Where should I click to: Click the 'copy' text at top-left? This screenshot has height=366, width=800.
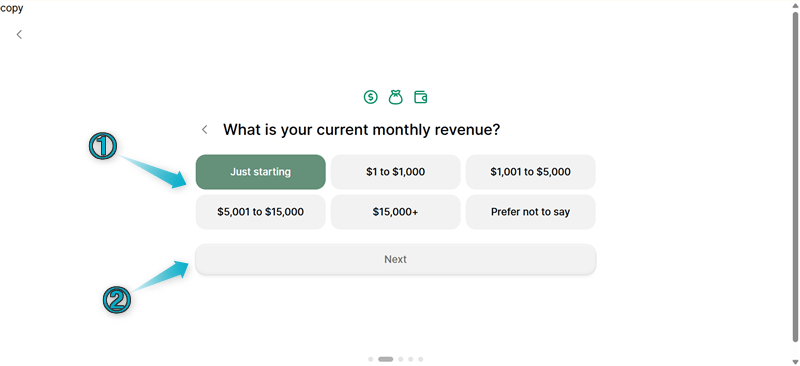coord(11,8)
